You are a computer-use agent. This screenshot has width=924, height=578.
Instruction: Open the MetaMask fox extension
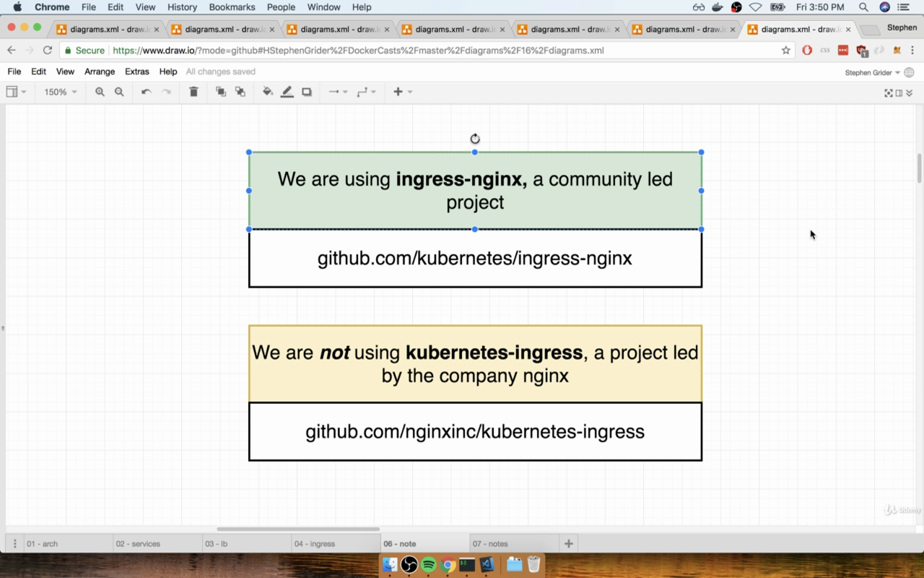tap(897, 51)
